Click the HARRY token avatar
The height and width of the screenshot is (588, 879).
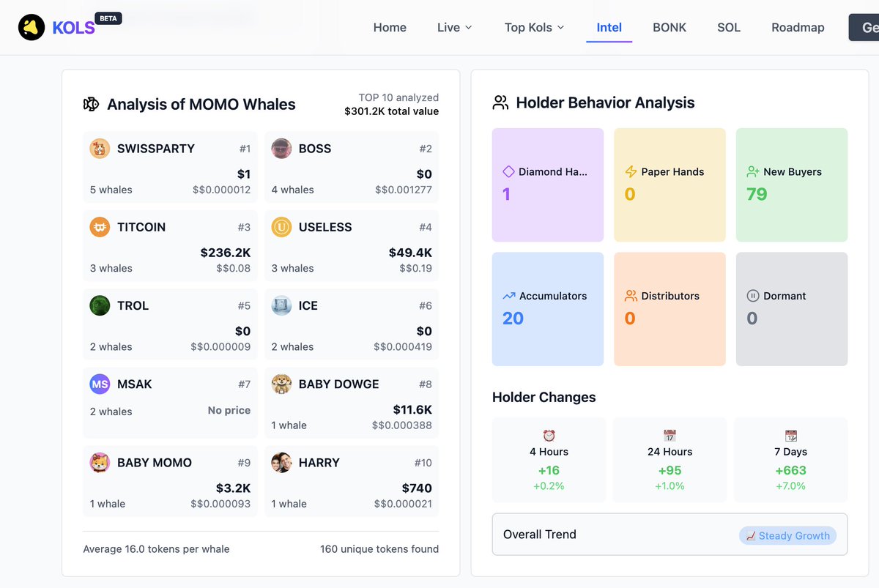[281, 463]
